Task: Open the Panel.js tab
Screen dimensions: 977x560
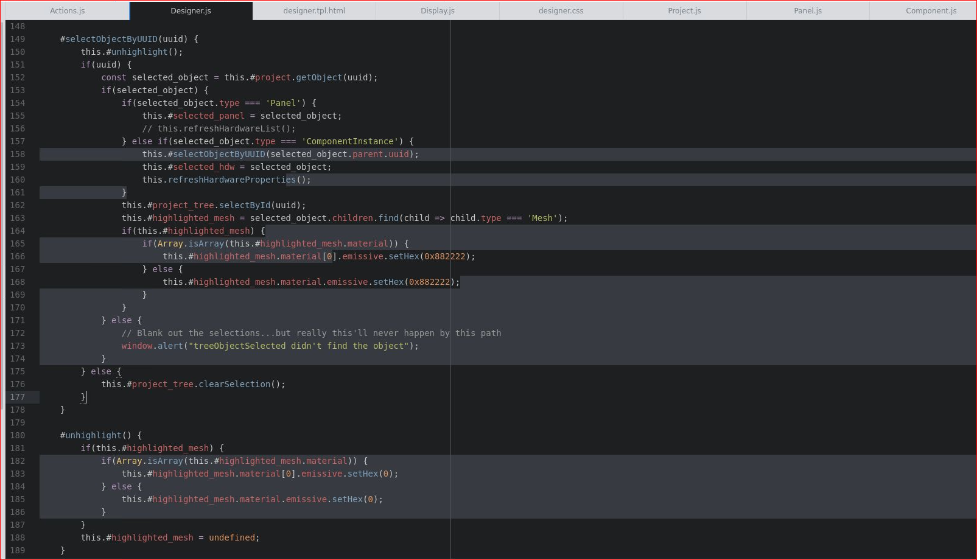Action: click(x=808, y=10)
